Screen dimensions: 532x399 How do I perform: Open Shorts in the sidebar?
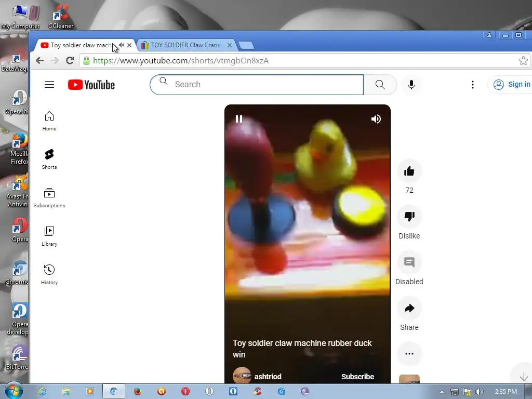pyautogui.click(x=49, y=159)
